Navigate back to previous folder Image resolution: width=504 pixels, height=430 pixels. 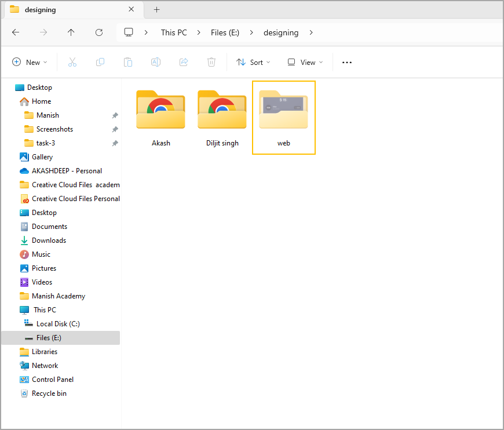pyautogui.click(x=16, y=32)
